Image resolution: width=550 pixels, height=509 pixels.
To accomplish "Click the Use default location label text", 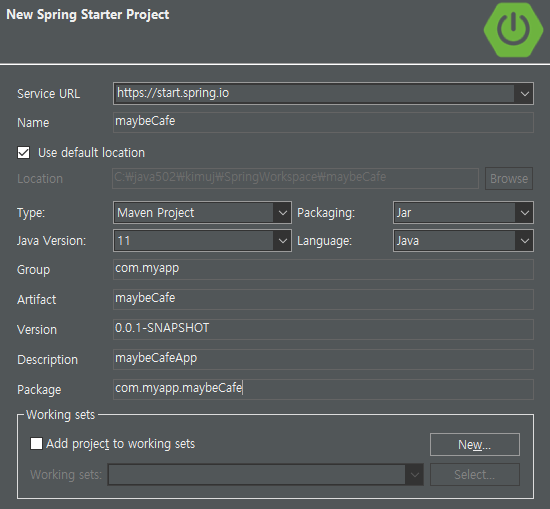I will coord(91,153).
